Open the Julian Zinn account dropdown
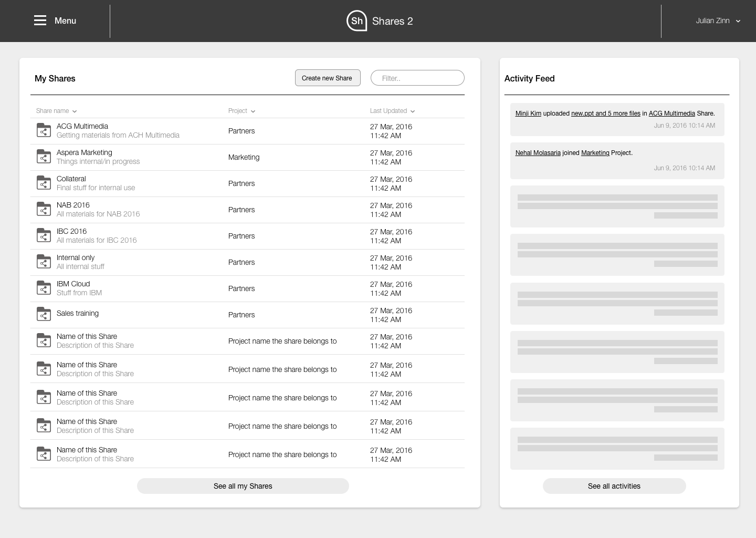 point(718,20)
